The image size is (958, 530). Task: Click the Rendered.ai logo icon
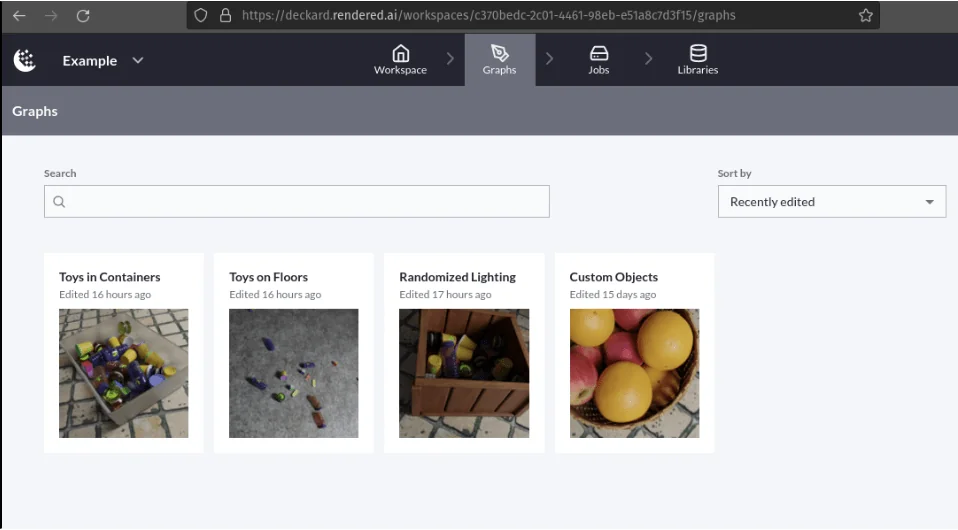coord(24,60)
